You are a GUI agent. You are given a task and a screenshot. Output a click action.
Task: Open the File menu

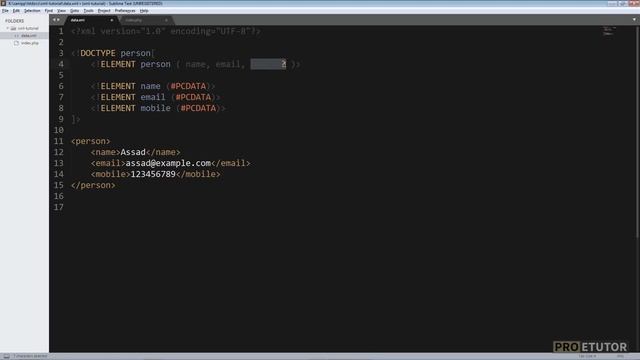click(x=5, y=11)
